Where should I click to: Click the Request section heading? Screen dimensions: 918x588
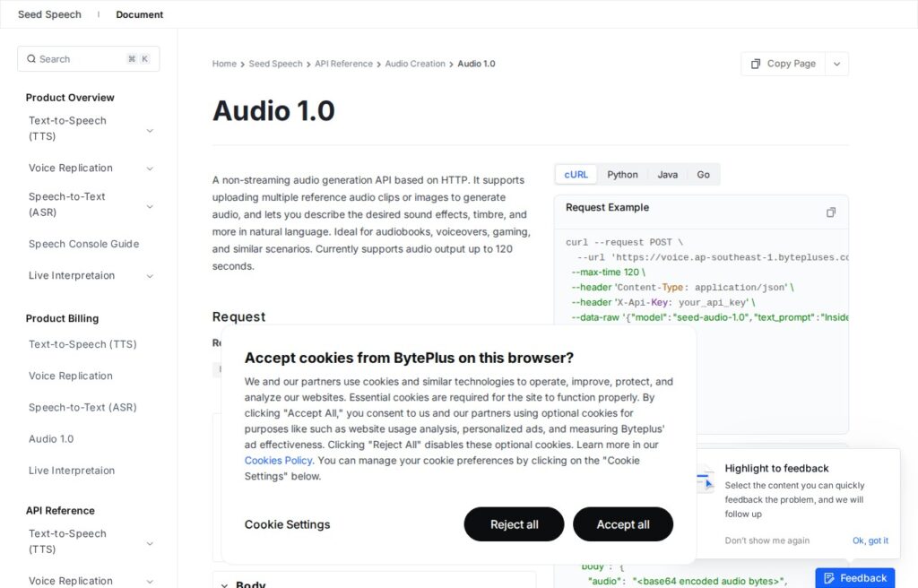click(238, 316)
